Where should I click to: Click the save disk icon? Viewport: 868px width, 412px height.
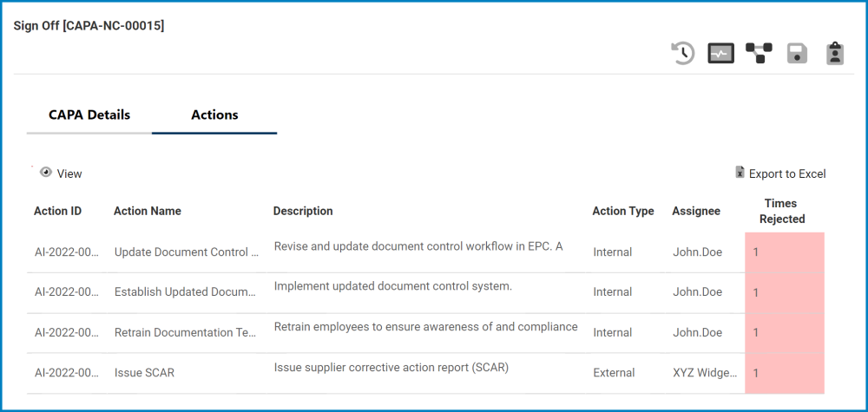[x=797, y=54]
